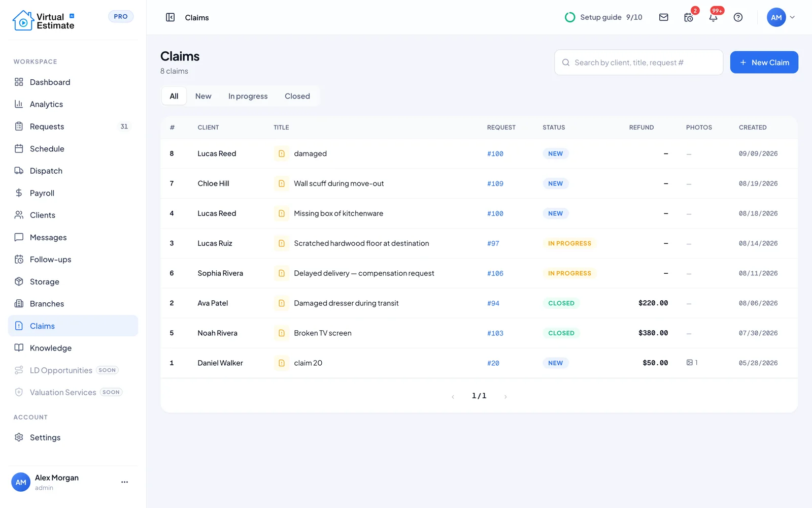Focus the claims search field
Screen dimensions: 812x508
click(638, 62)
